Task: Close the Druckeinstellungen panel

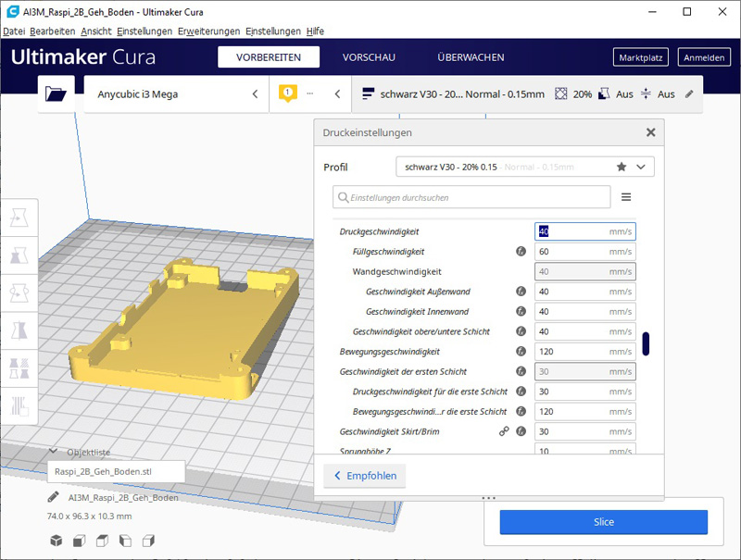Action: pos(651,132)
